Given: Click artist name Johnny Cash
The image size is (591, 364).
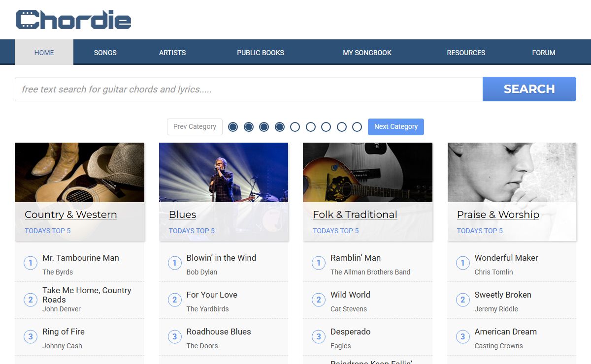Looking at the screenshot, I should point(62,346).
